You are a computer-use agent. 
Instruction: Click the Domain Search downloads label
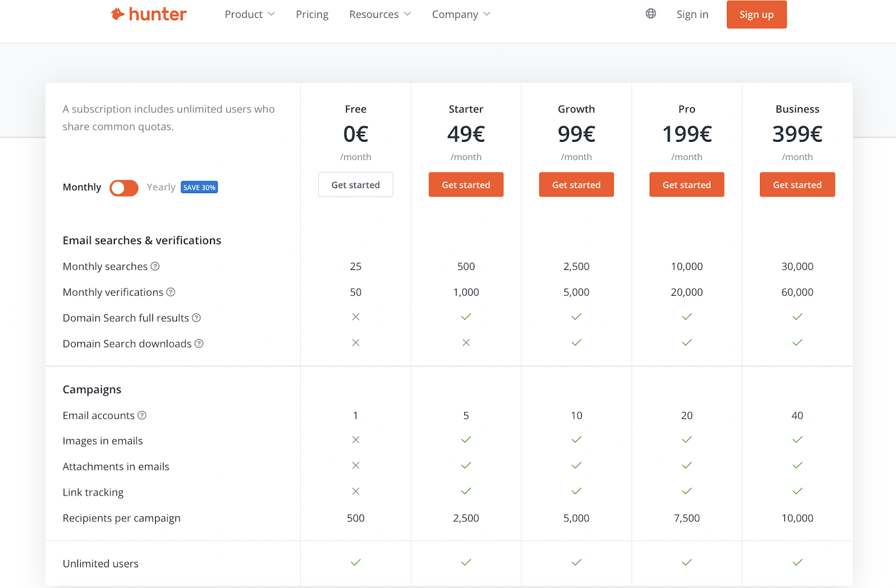click(127, 344)
